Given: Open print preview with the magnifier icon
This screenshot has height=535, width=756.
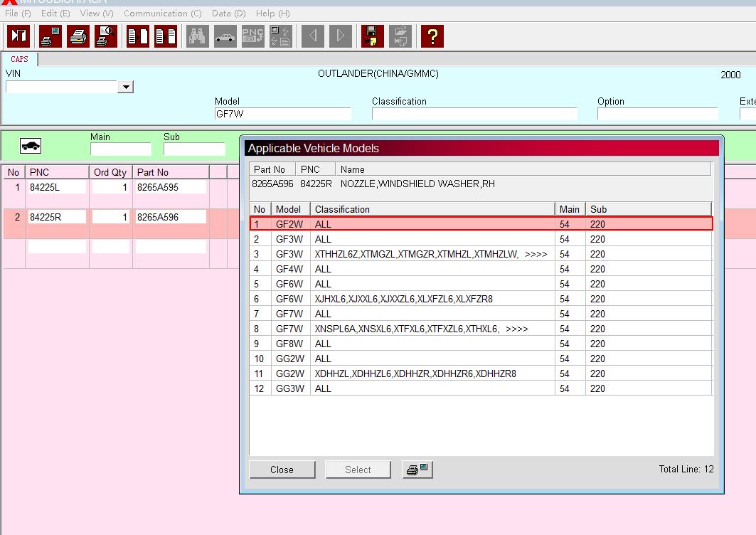Looking at the screenshot, I should pos(105,36).
